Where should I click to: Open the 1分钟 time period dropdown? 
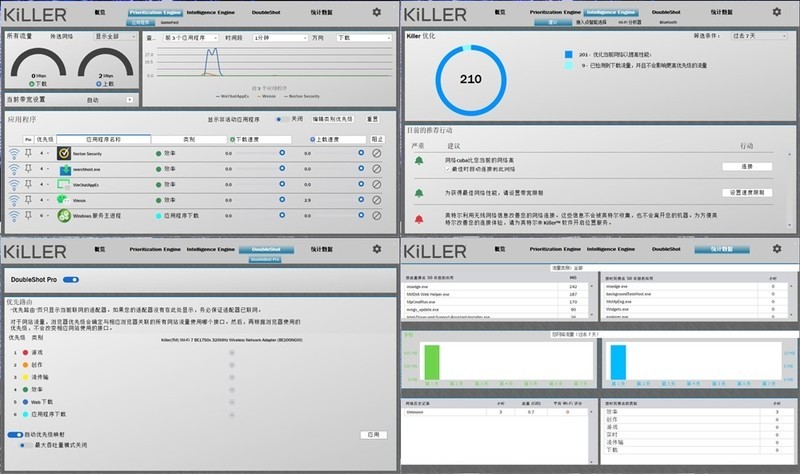click(x=280, y=38)
